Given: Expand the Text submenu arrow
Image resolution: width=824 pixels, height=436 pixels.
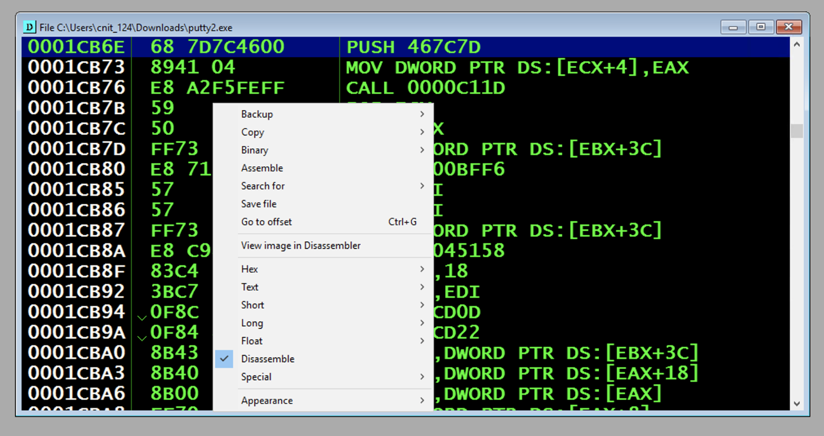Looking at the screenshot, I should [422, 287].
